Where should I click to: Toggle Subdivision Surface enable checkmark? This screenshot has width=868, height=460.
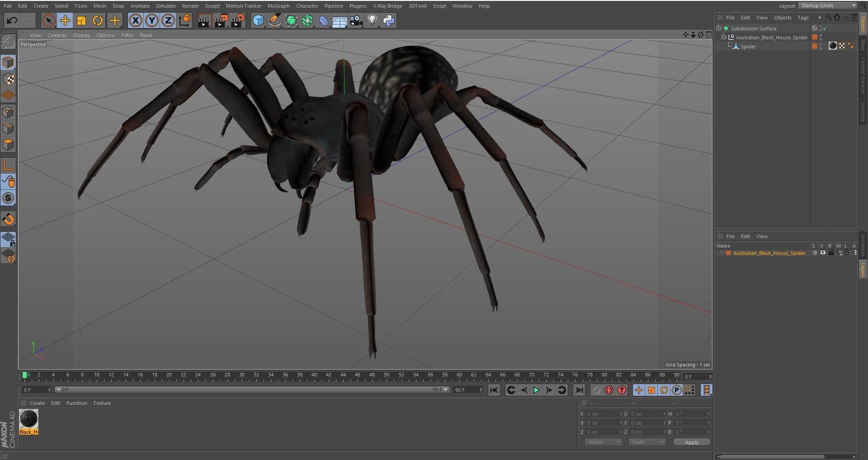tap(825, 28)
